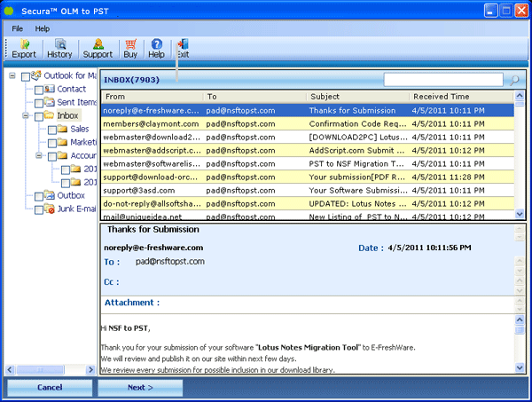The height and width of the screenshot is (402, 532).
Task: Click folder tree scroll right arrow
Action: (90, 369)
